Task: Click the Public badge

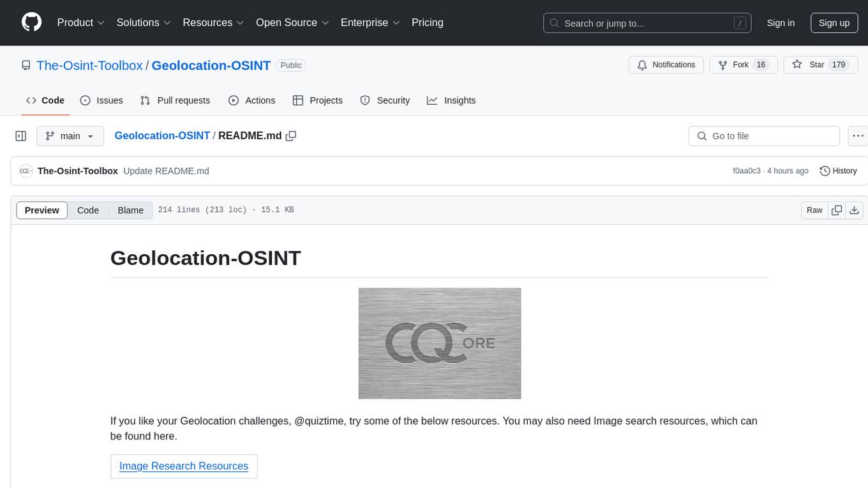Action: (292, 65)
